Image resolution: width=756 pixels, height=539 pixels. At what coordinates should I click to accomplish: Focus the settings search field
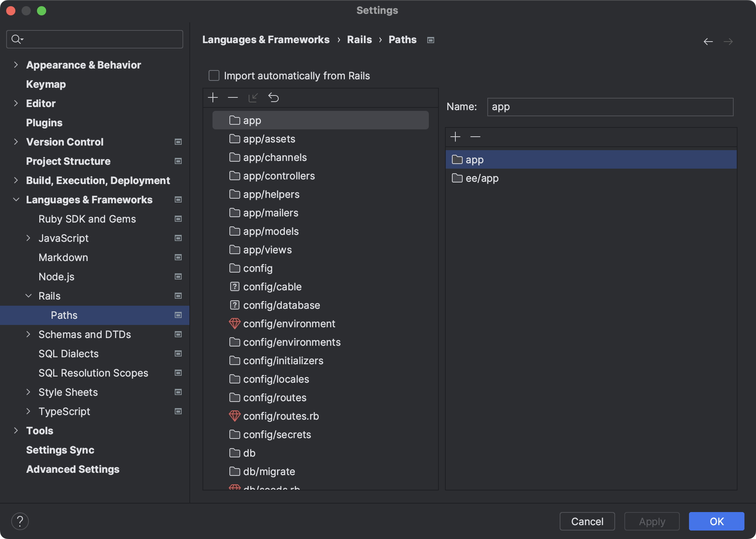(x=95, y=39)
